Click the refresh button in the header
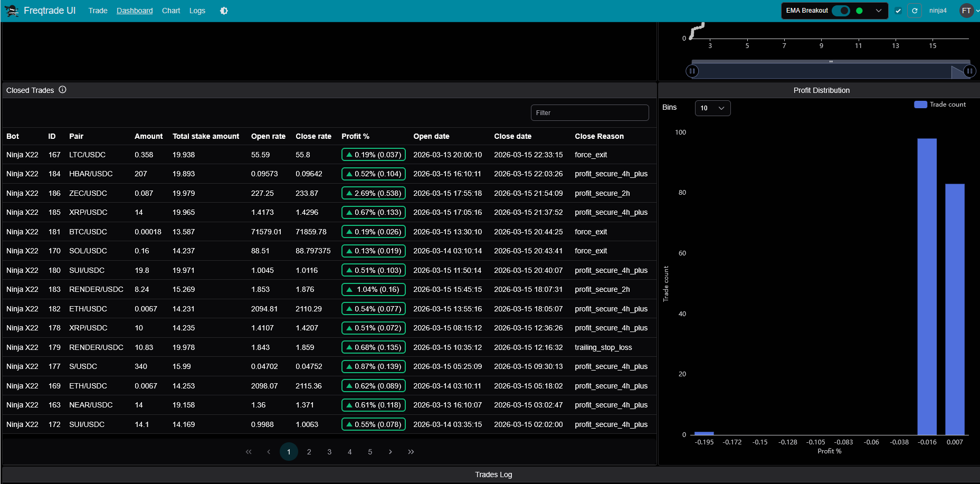The width and height of the screenshot is (980, 484). [x=915, y=11]
